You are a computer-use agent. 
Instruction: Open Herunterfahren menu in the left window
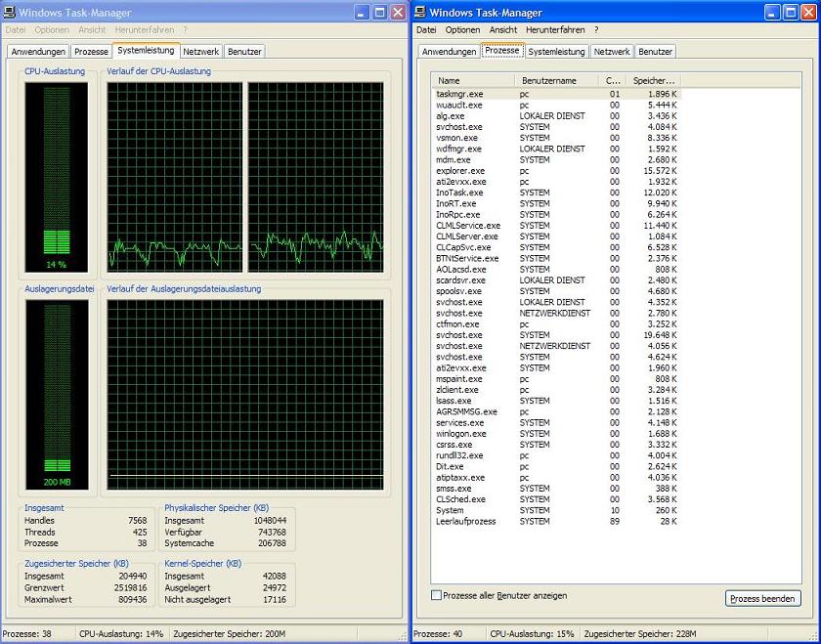coord(145,30)
